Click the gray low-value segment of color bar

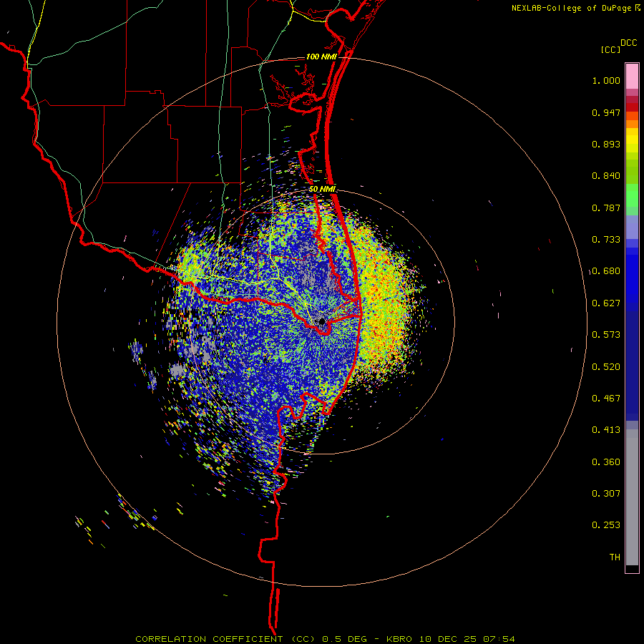[632, 497]
